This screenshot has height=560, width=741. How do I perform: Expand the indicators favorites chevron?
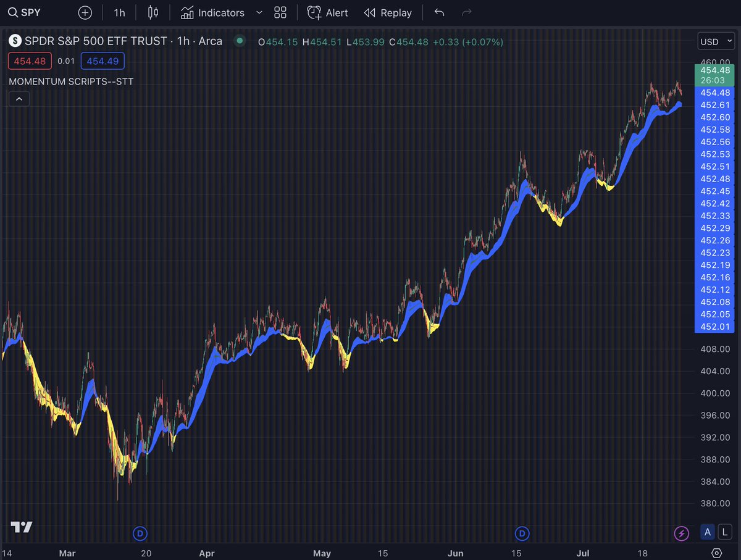[259, 12]
